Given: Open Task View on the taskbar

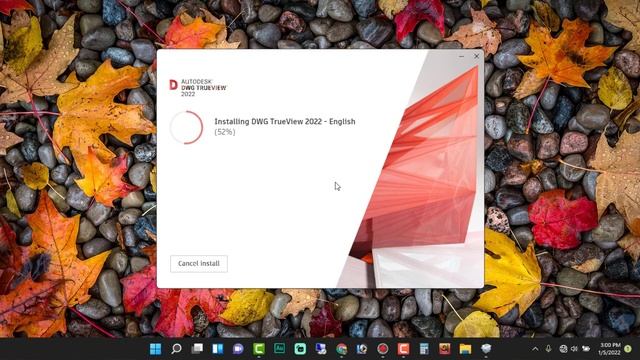Looking at the screenshot, I should (197, 349).
